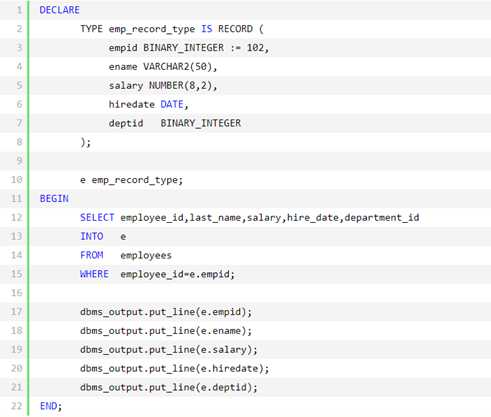Click line number 9 in the gutter
The image size is (491, 417).
20,161
